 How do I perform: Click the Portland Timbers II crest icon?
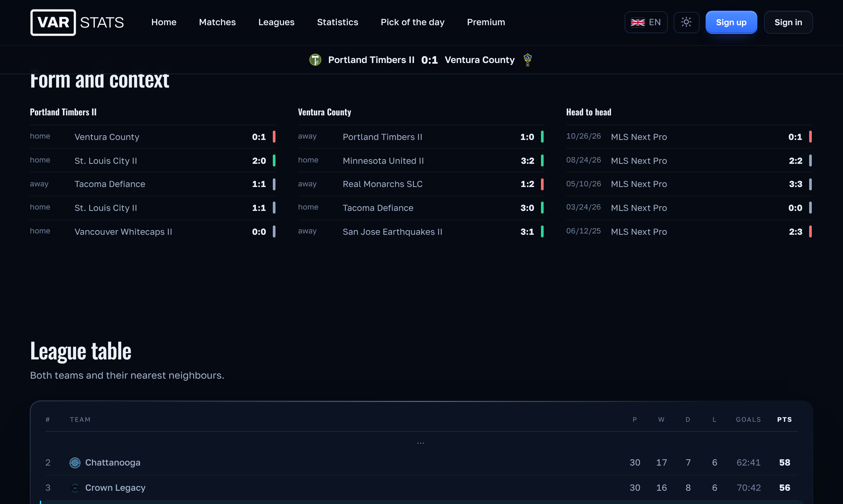315,60
